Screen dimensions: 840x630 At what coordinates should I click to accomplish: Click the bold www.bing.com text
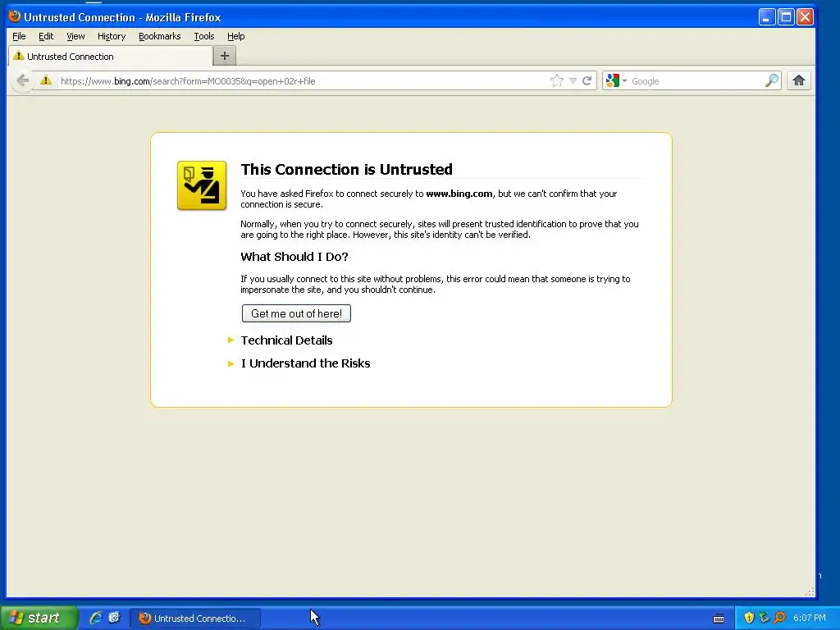point(459,194)
